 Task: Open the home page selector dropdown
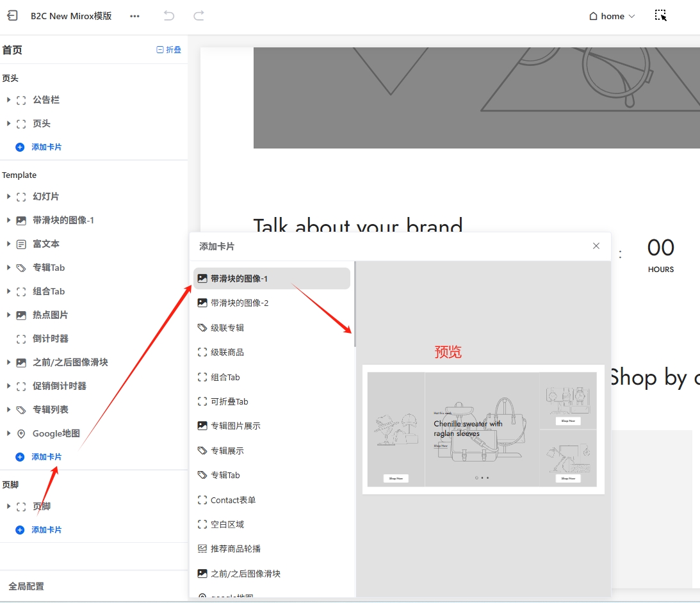[x=612, y=16]
